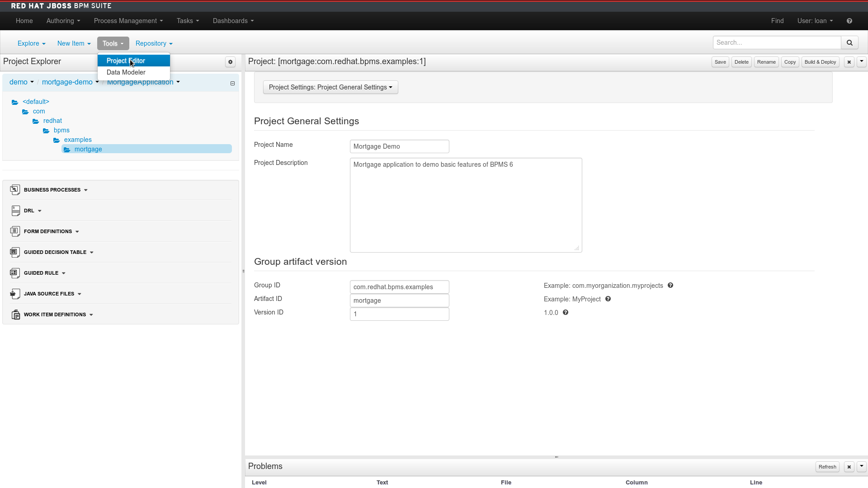
Task: Click the Version ID input field
Action: (399, 314)
